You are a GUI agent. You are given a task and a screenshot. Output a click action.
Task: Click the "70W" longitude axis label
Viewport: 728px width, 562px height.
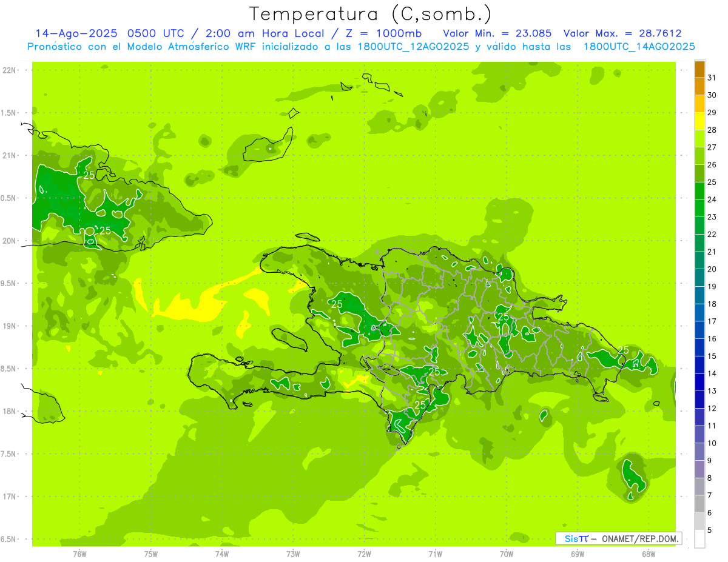(507, 554)
